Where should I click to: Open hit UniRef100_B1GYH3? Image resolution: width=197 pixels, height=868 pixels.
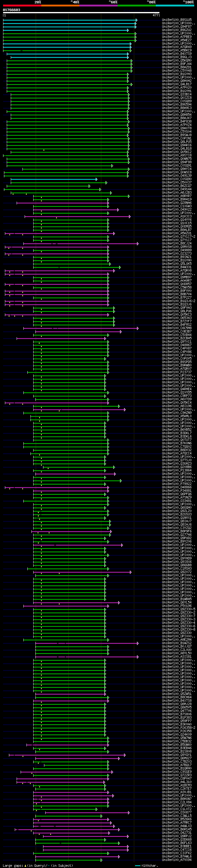pos(176,74)
